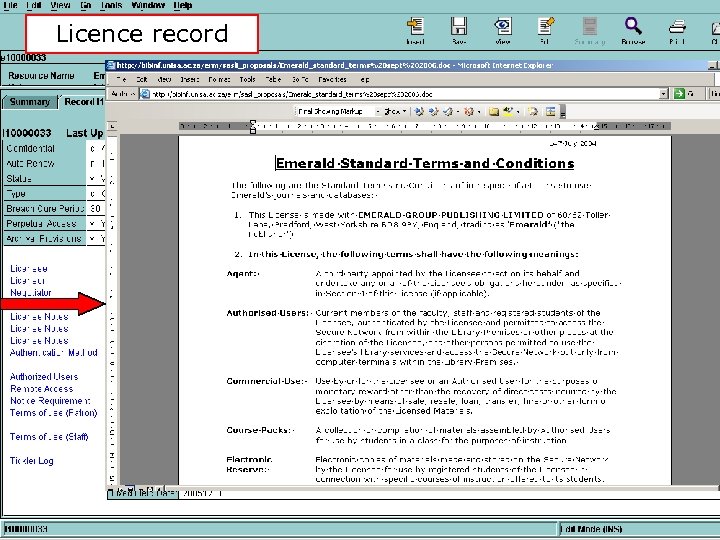Click the 'Course Packs:' definition term
Image resolution: width=720 pixels, height=540 pixels.
[259, 430]
